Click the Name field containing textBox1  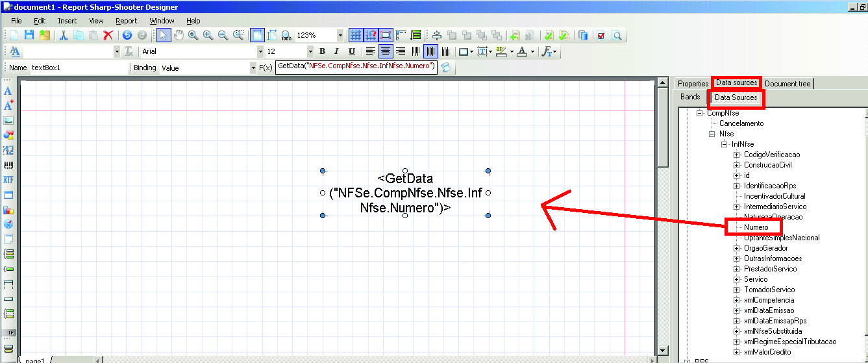(78, 68)
